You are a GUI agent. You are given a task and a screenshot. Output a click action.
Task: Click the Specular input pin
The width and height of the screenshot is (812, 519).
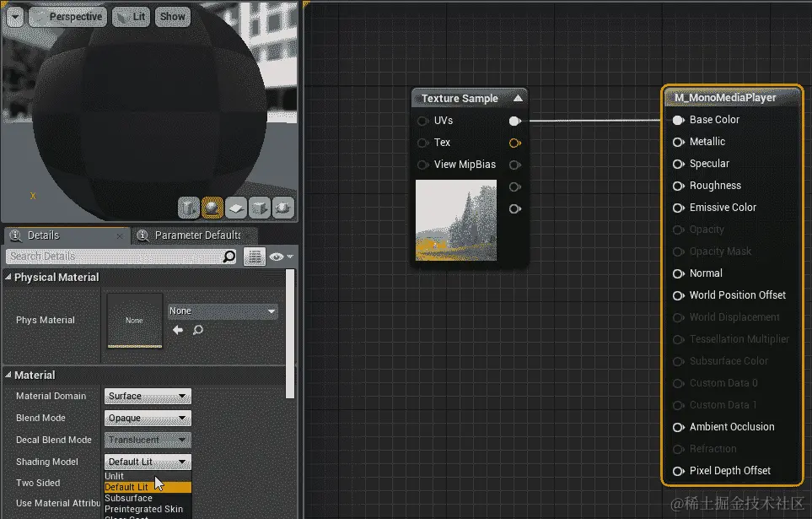(x=679, y=164)
